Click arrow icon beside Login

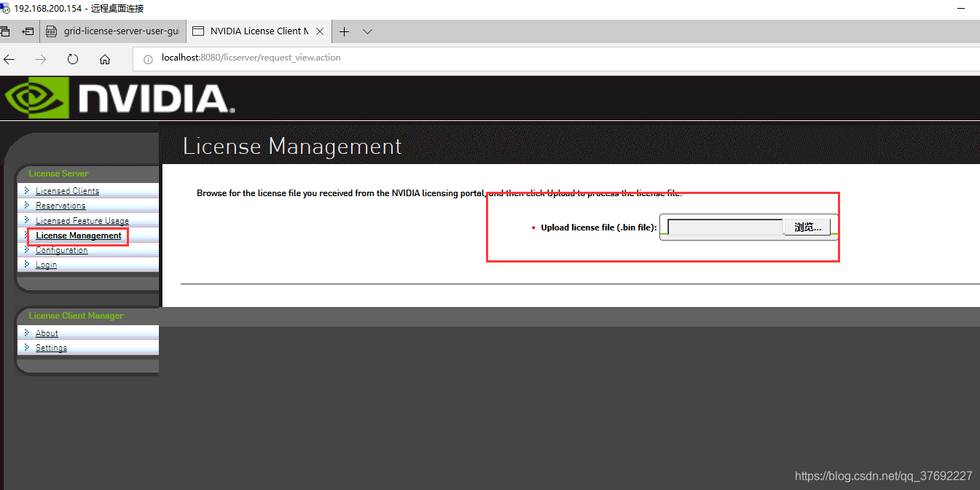pos(27,264)
